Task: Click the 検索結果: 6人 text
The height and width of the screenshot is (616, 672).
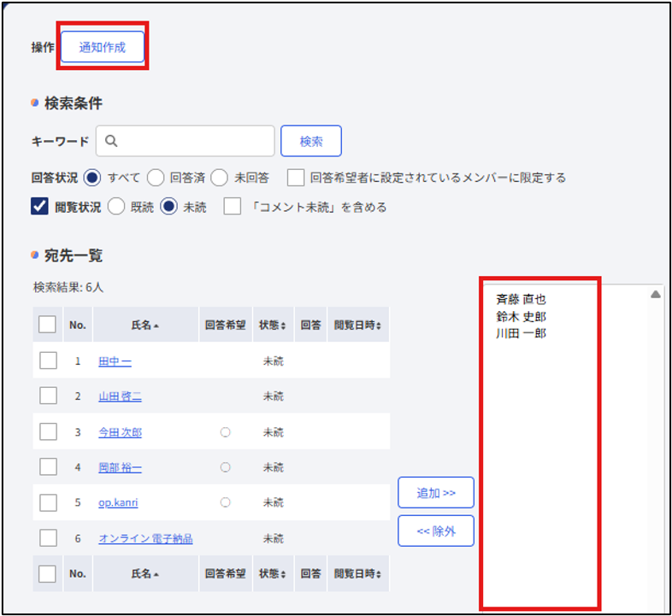Action: click(x=68, y=287)
